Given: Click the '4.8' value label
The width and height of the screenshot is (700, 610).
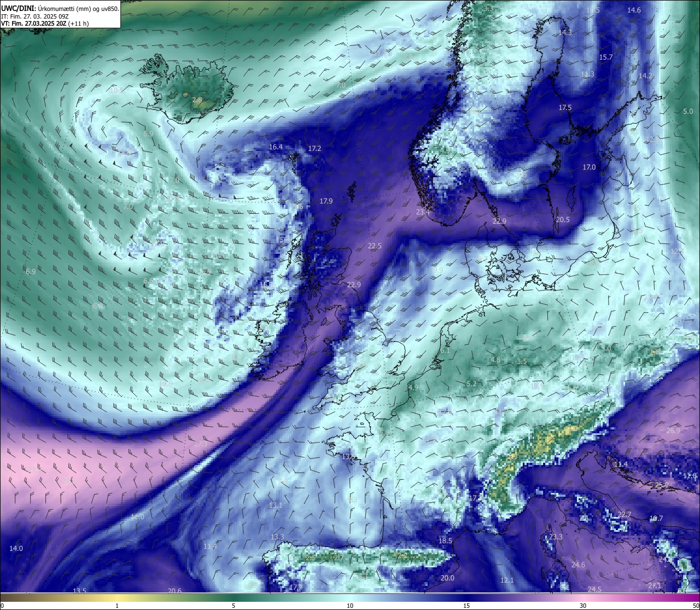Looking at the screenshot, I should (x=495, y=359).
